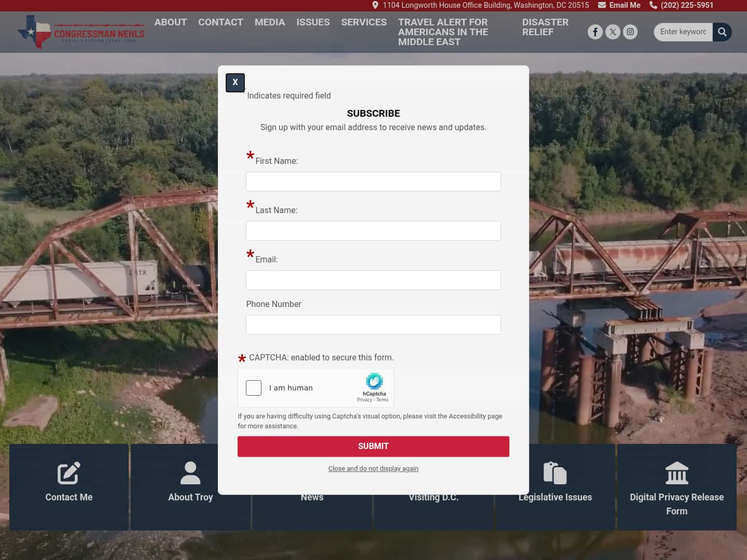This screenshot has height=560, width=747.
Task: Click the Phone Number input field
Action: coord(374,325)
